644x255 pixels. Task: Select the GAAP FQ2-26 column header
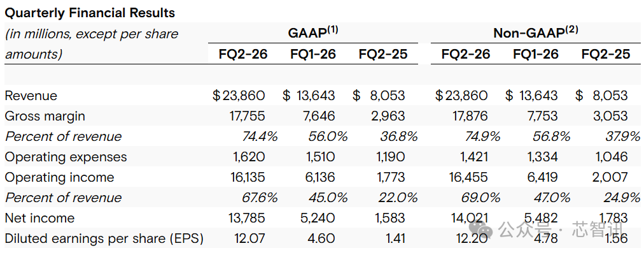[x=239, y=54]
